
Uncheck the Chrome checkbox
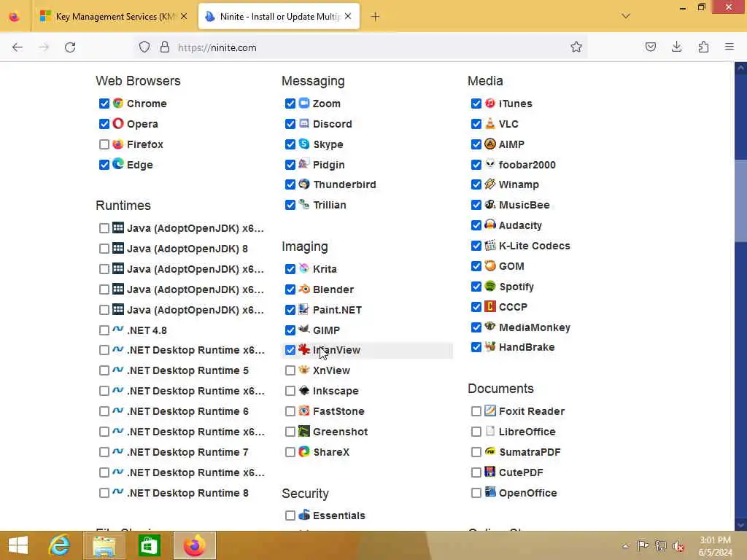(x=104, y=104)
